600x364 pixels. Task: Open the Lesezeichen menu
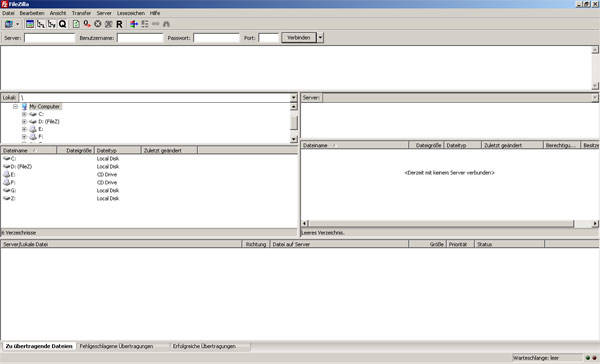(131, 13)
